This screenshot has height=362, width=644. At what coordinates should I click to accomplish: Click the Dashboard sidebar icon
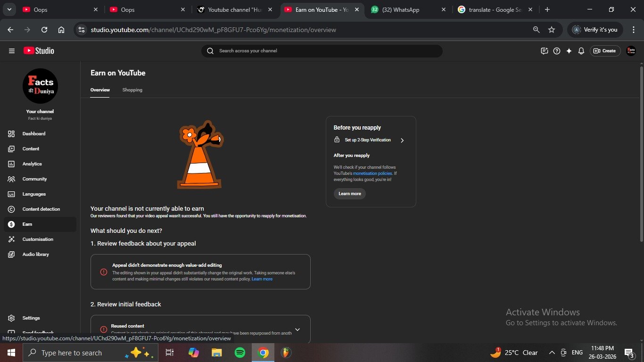(11, 134)
